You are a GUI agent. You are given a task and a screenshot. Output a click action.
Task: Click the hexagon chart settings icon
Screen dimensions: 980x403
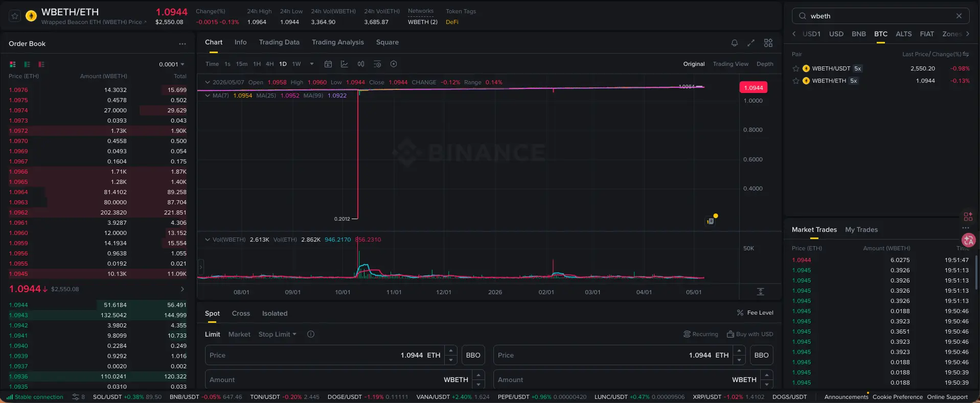pyautogui.click(x=394, y=64)
